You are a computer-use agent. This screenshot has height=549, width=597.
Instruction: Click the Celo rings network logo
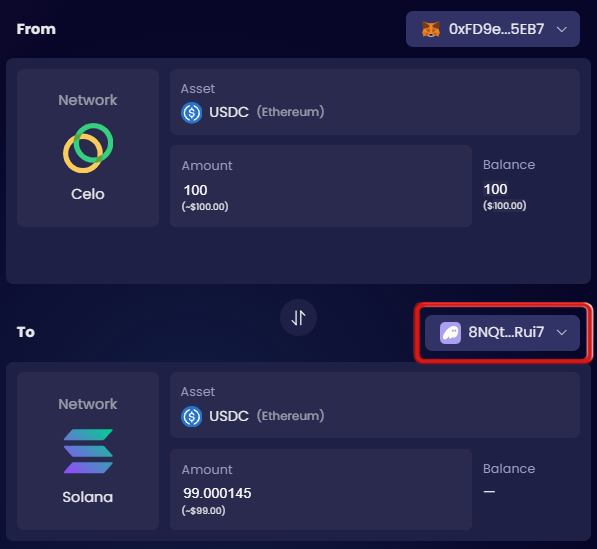point(88,148)
